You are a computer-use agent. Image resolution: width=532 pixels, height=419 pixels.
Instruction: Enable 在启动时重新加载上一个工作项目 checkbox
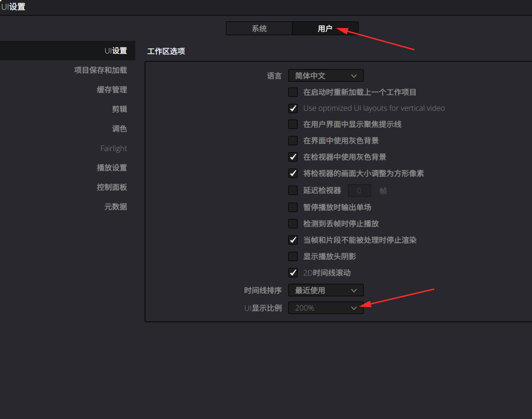293,92
